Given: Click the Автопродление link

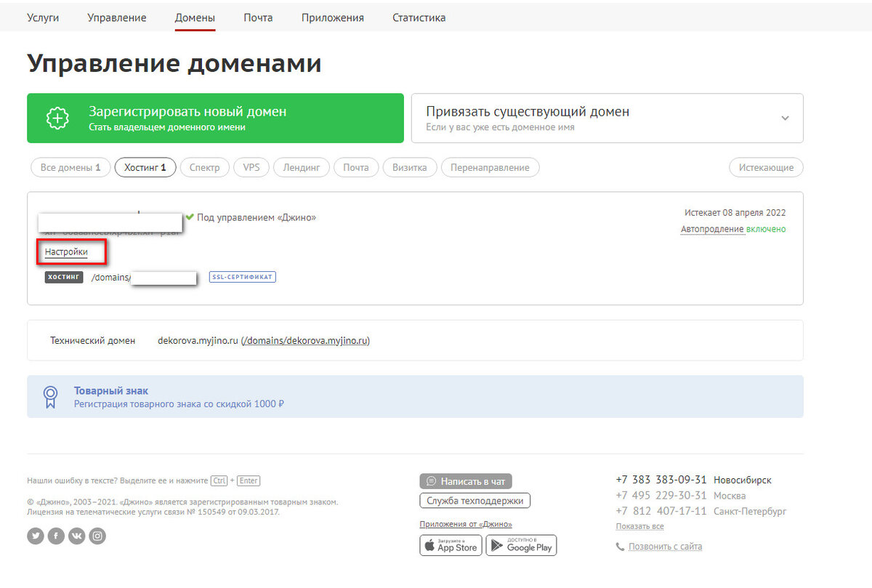Looking at the screenshot, I should (712, 229).
